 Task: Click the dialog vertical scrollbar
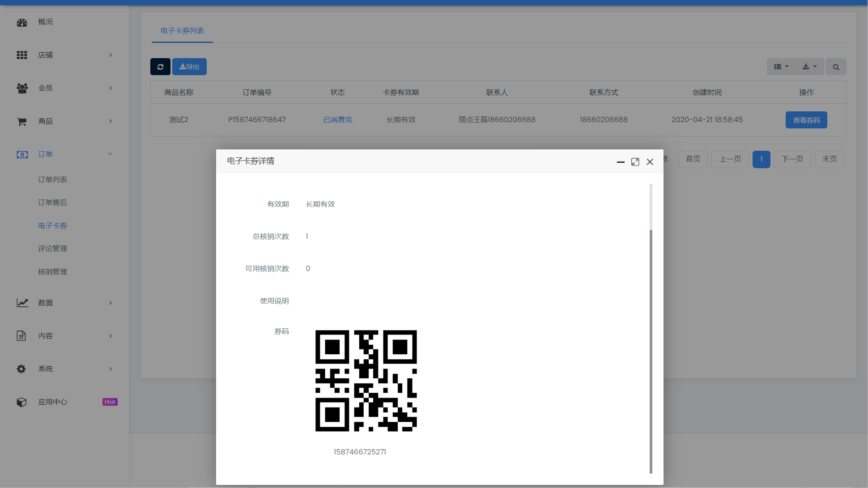coord(651,351)
